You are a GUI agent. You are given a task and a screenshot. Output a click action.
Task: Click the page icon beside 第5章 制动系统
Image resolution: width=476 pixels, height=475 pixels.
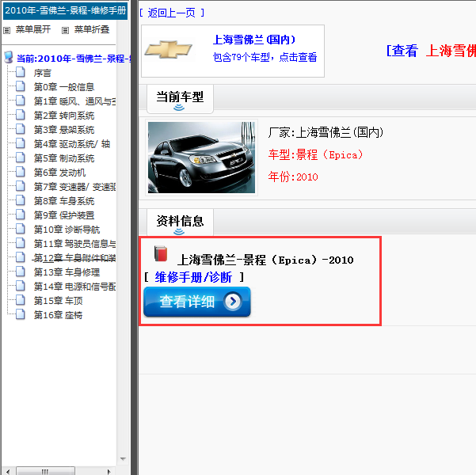[x=21, y=158]
